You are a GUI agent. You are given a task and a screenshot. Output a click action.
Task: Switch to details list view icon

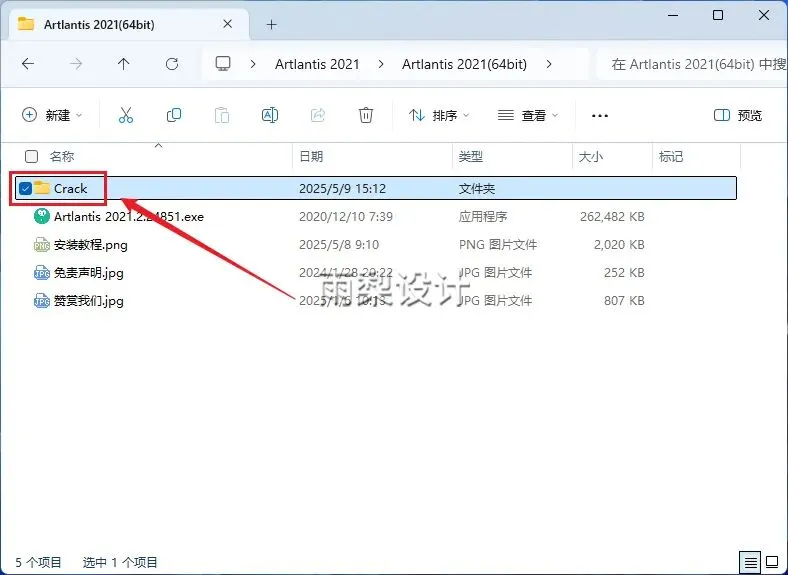pyautogui.click(x=750, y=562)
